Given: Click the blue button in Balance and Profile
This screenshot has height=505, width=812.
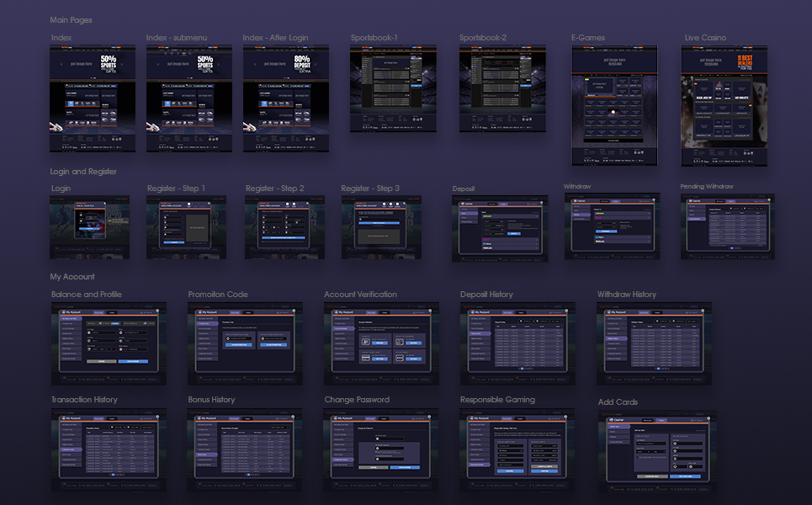Looking at the screenshot, I should tap(133, 361).
